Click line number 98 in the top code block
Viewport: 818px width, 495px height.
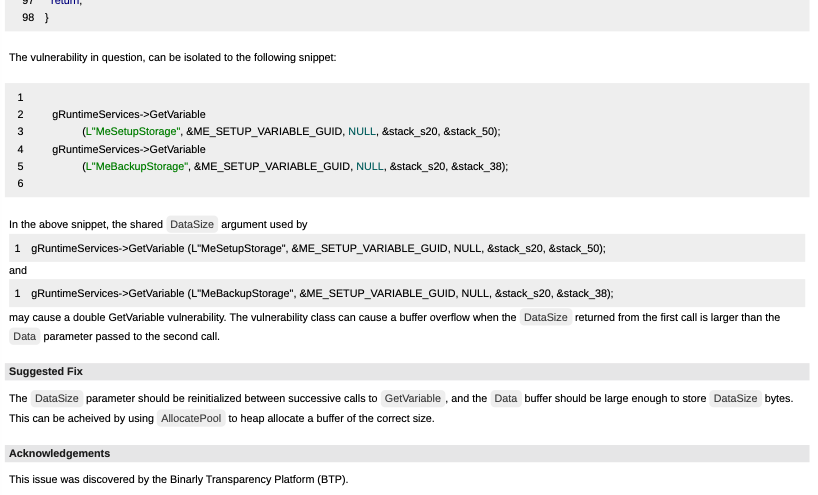tap(28, 18)
